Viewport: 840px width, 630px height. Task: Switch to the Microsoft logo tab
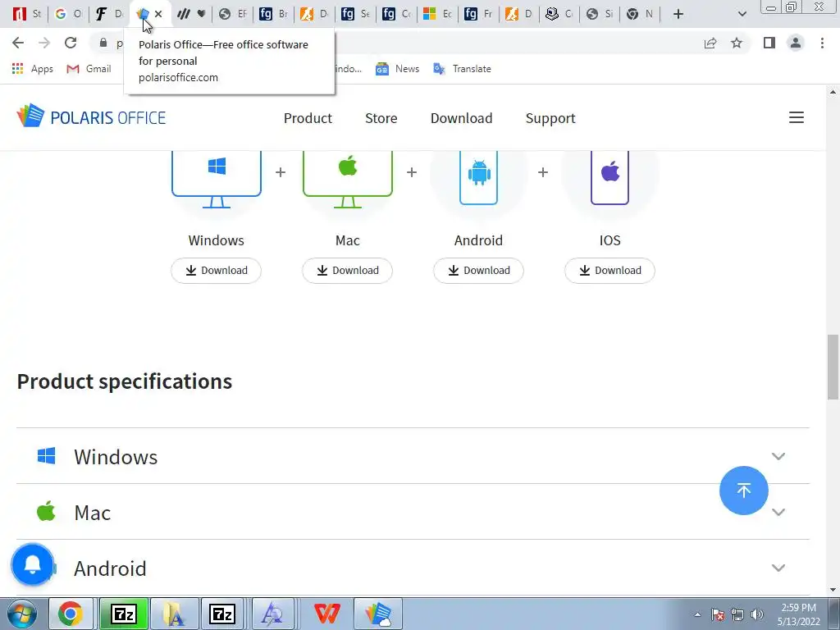(x=437, y=14)
